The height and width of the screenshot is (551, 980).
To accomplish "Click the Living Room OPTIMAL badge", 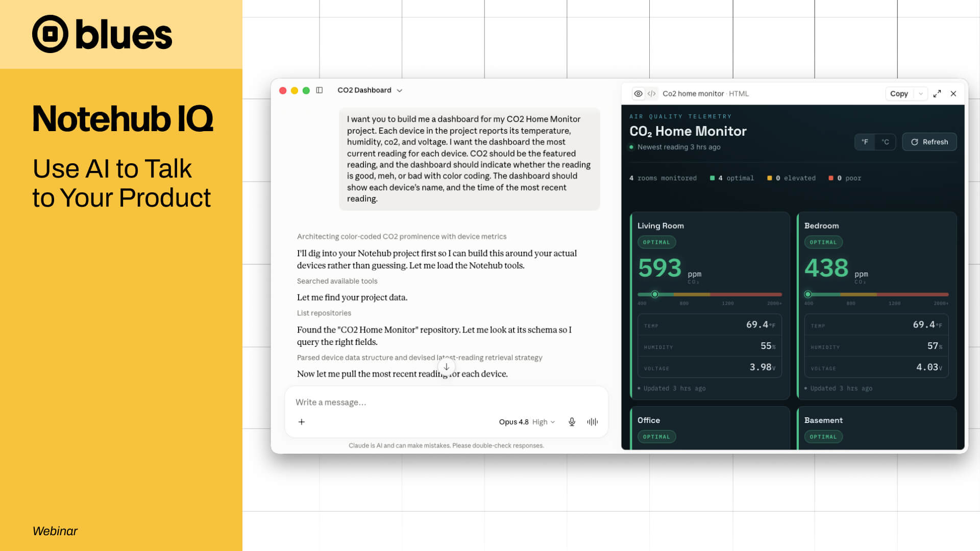I will click(656, 242).
